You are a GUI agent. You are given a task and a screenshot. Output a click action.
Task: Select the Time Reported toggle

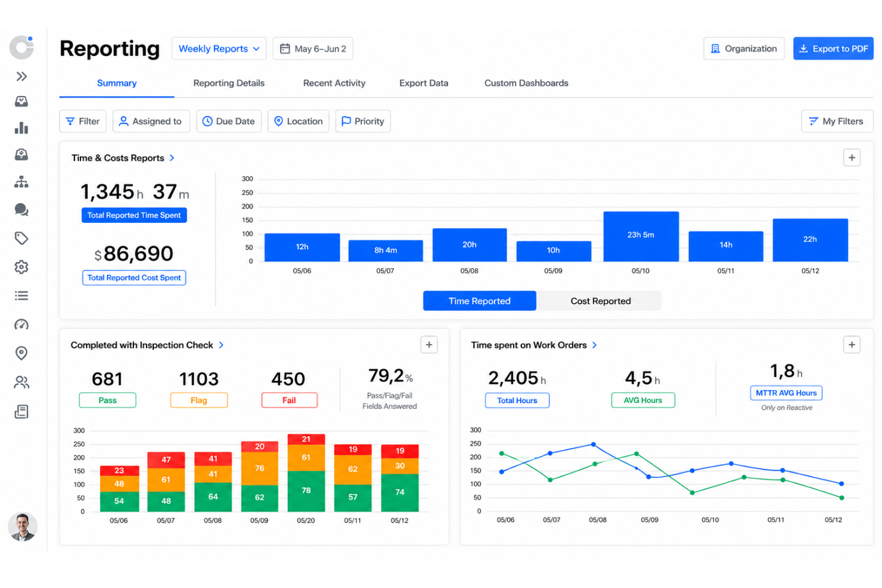click(480, 301)
